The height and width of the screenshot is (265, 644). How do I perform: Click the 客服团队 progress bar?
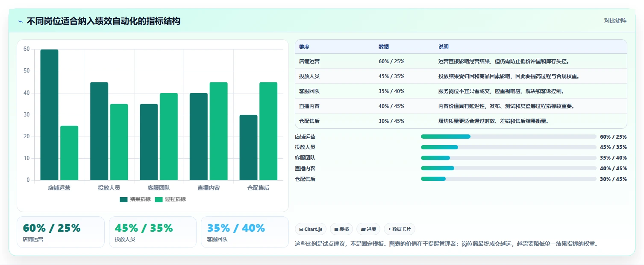[x=509, y=158]
